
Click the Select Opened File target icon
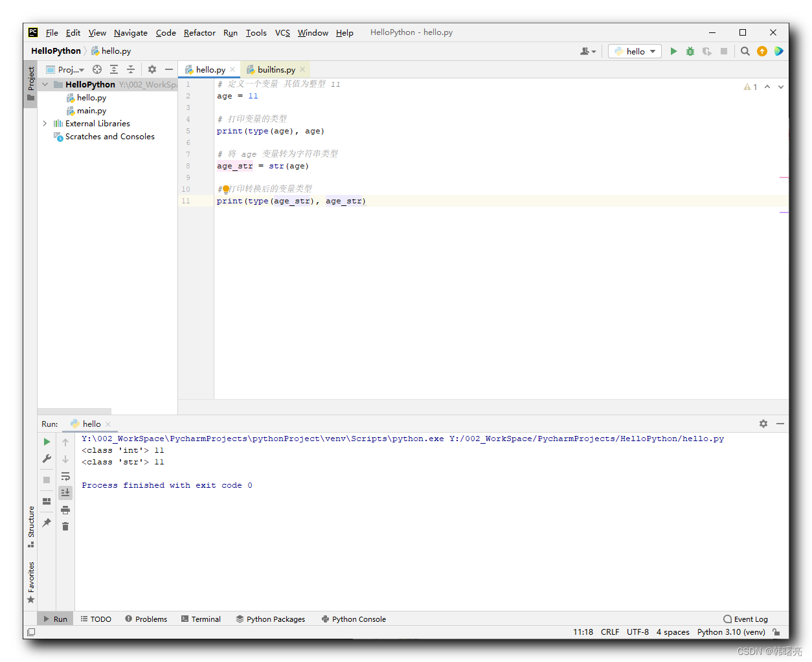(97, 69)
